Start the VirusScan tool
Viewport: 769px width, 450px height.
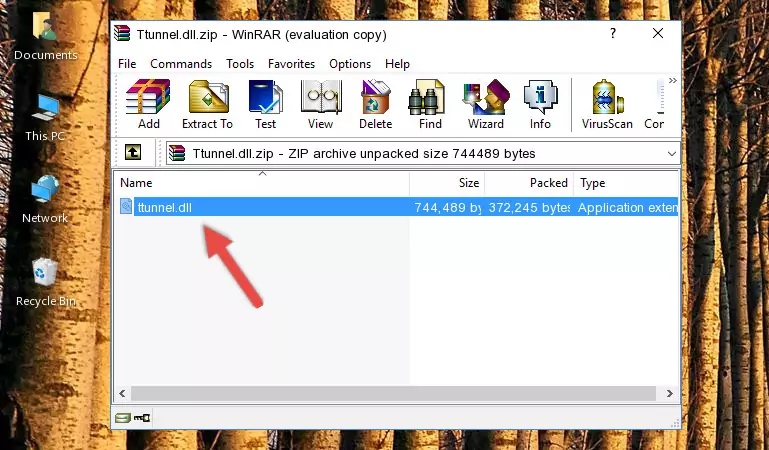pos(607,104)
